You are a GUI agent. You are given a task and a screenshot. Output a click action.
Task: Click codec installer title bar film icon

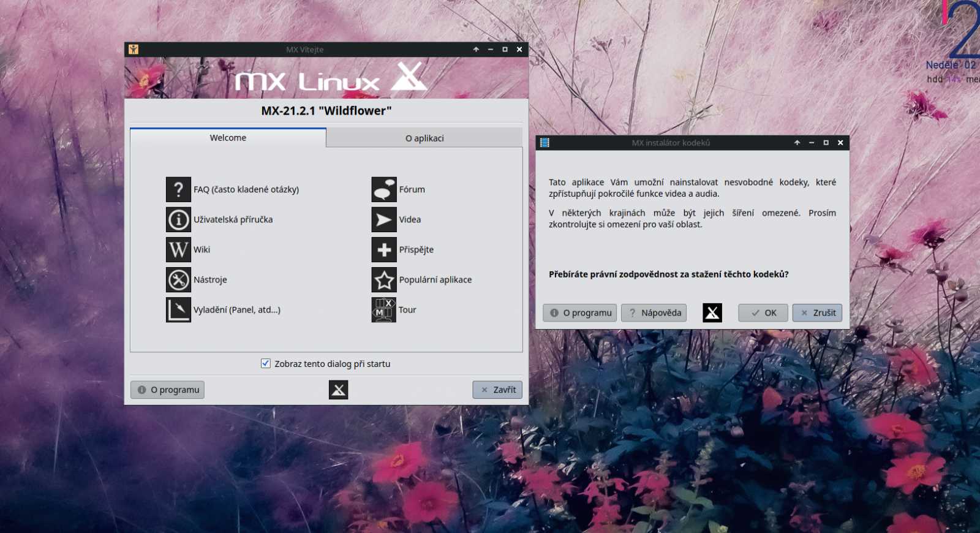[x=545, y=143]
